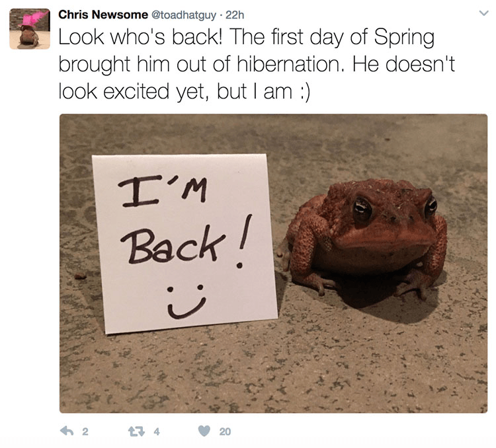Click the reply arrow icon
The image size is (496, 448).
pos(66,431)
